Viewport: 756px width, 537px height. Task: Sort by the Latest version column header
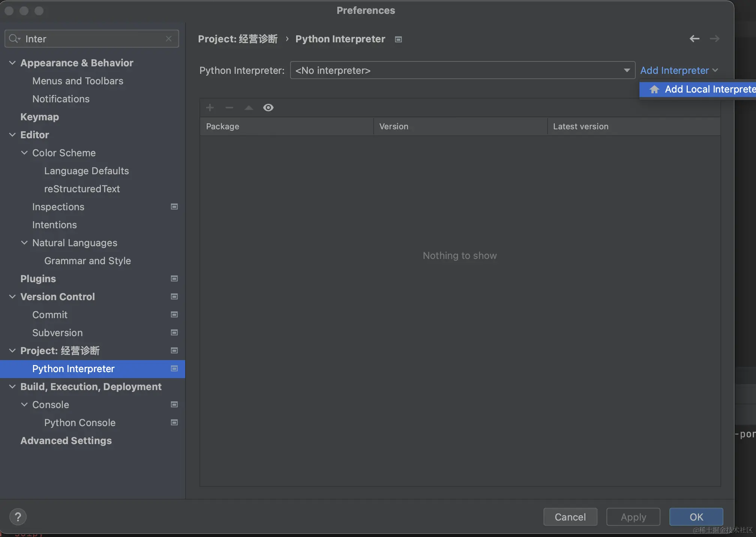coord(634,126)
